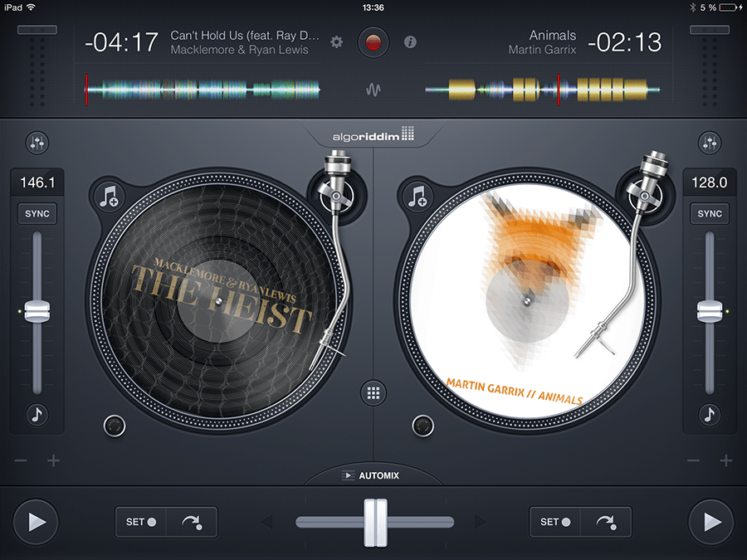Click the right deck tempo slider knob
The height and width of the screenshot is (560, 747).
[710, 311]
